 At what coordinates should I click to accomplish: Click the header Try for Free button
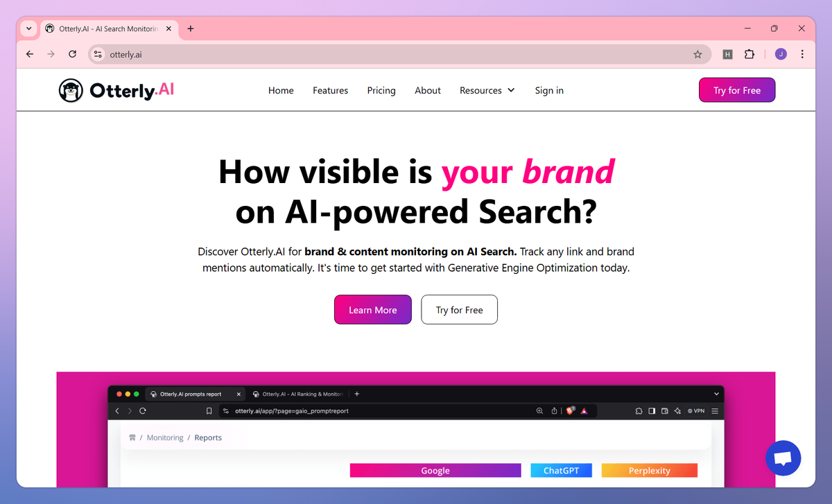pos(737,90)
